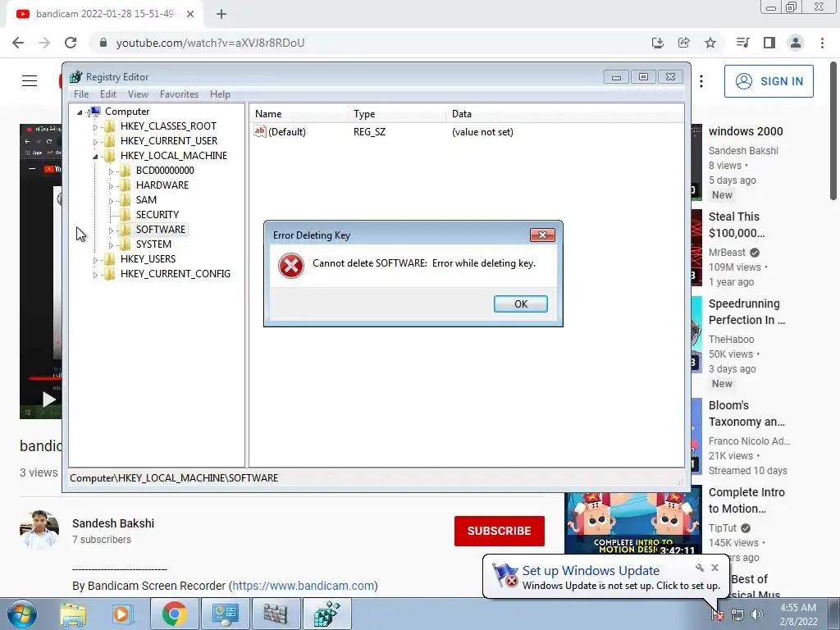Screen dimensions: 840x630
Task: Open Windows Media Player taskbar icon
Action: (122, 614)
